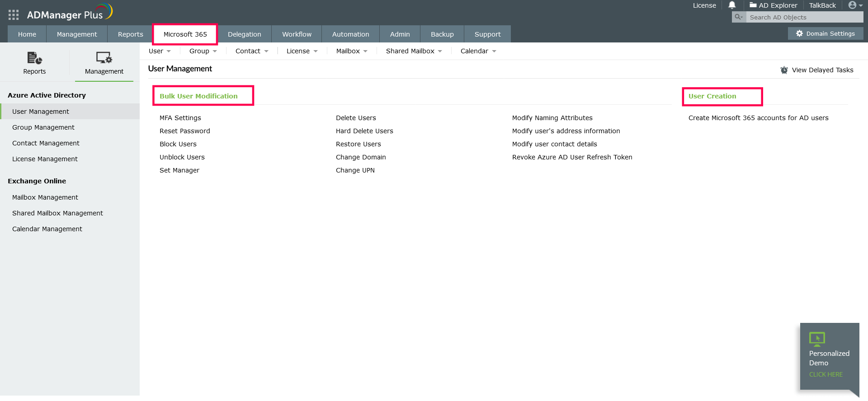Expand the User dropdown menu

[x=160, y=51]
